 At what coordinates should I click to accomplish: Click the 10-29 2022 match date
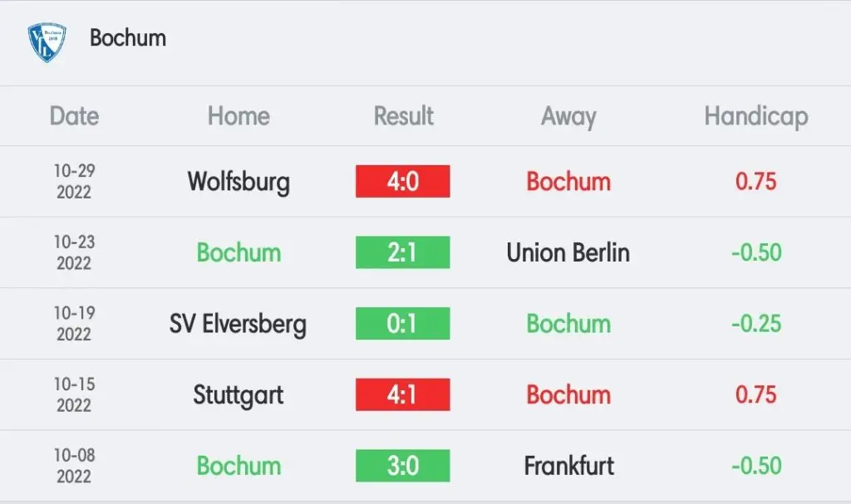point(74,181)
